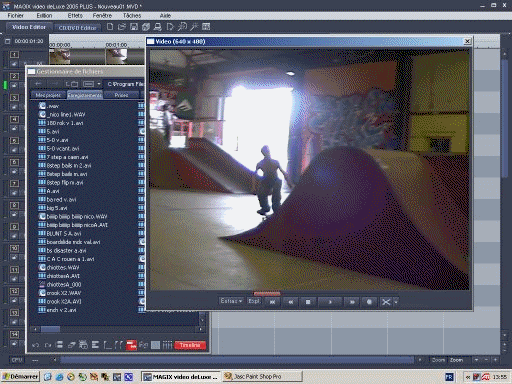512x384 pixels.
Task: Open the Effac dropdown in video monitor
Action: pos(231,301)
